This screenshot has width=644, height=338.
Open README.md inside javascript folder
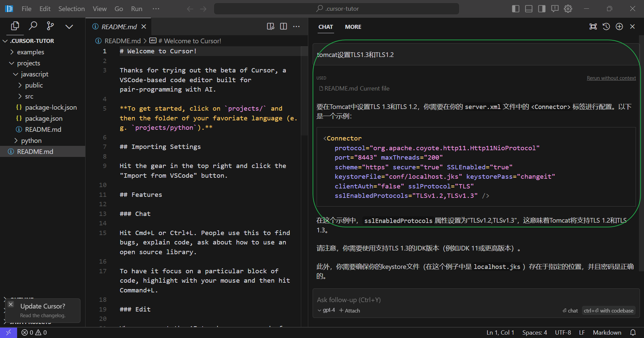pos(43,129)
